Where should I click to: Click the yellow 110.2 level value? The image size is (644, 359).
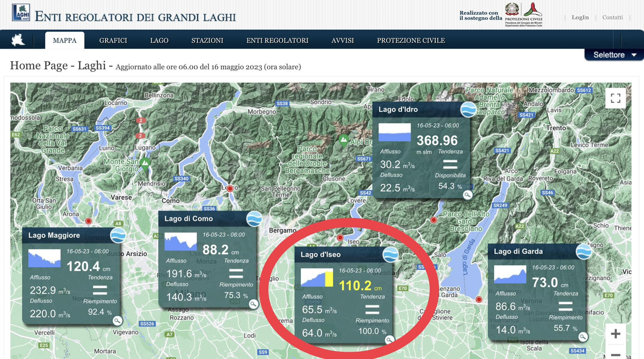click(x=355, y=286)
